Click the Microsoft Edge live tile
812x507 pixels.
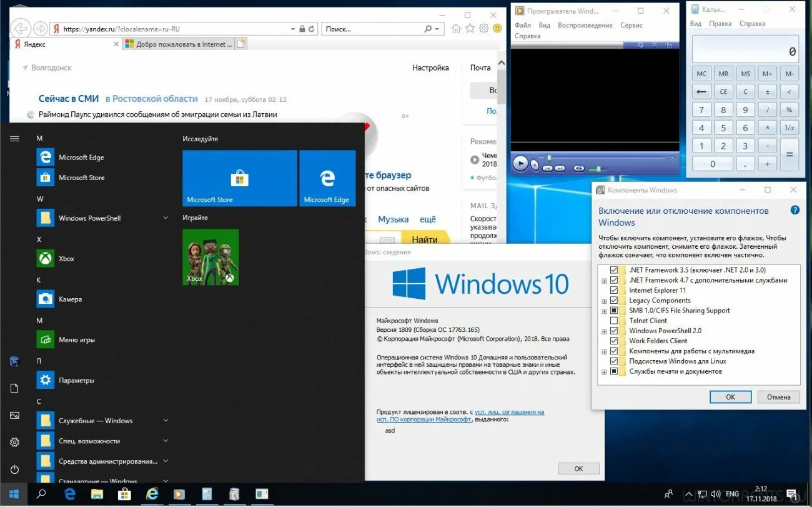pyautogui.click(x=327, y=178)
